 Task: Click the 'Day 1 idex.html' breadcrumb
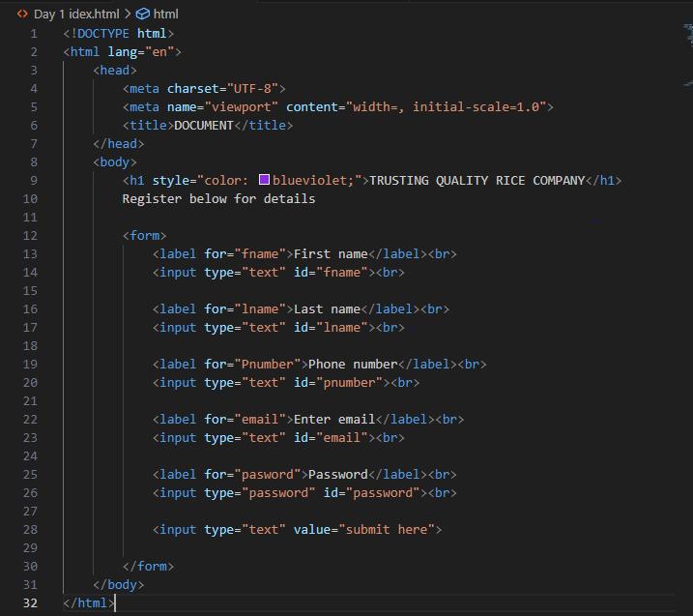pyautogui.click(x=76, y=15)
